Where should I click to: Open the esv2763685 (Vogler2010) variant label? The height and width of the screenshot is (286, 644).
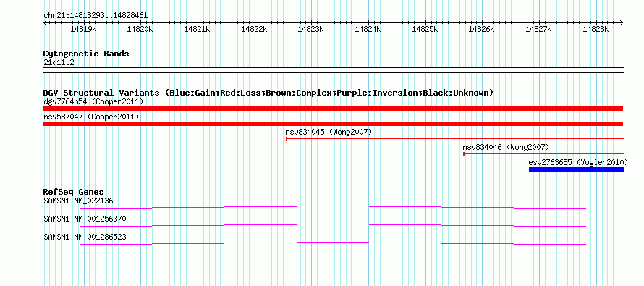click(578, 162)
